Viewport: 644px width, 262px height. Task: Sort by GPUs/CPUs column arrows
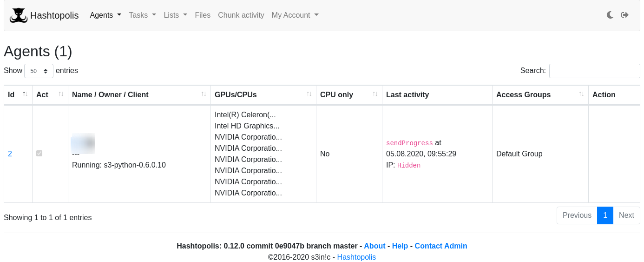(x=309, y=94)
